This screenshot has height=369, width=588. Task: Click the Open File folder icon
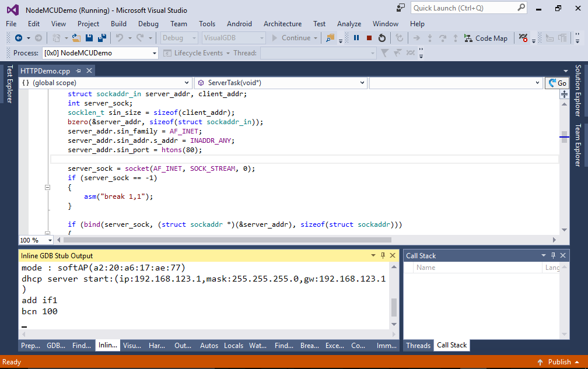(76, 38)
